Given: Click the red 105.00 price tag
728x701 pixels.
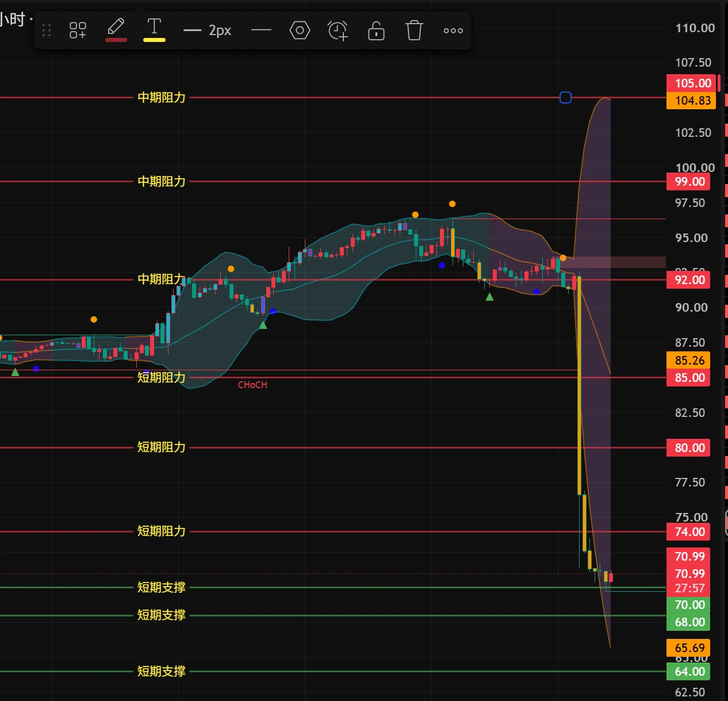Looking at the screenshot, I should [692, 83].
